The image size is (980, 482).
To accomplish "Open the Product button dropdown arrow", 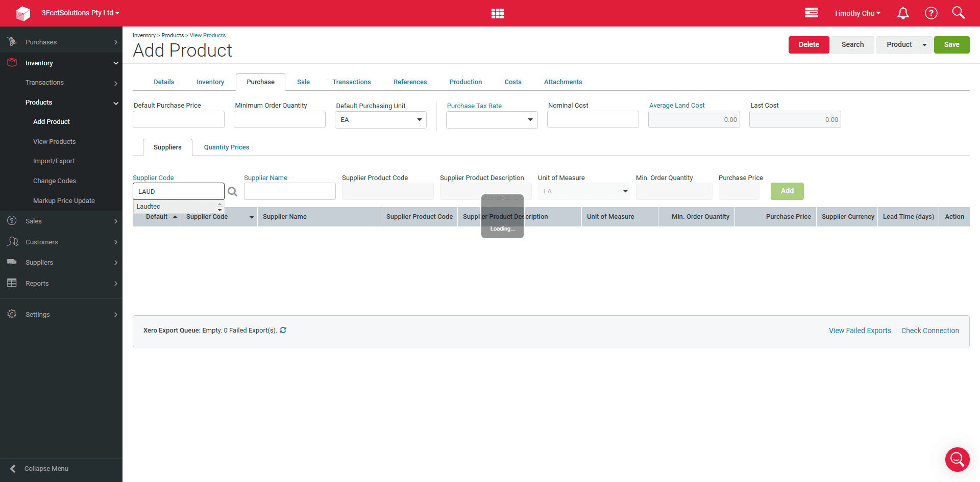I will (x=924, y=45).
